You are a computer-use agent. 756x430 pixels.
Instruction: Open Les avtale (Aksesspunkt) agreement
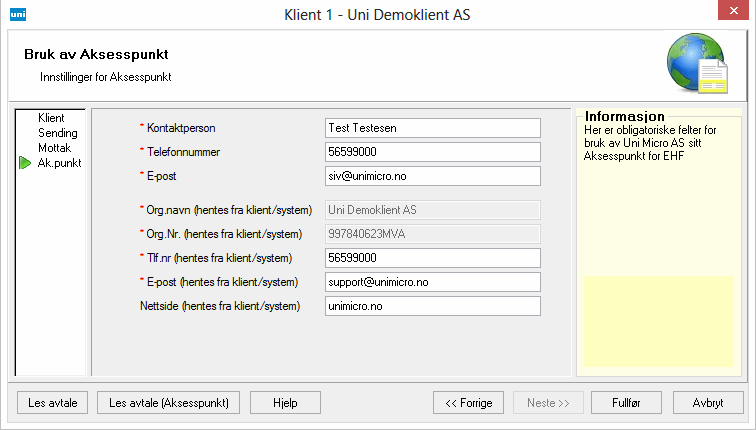[174, 402]
